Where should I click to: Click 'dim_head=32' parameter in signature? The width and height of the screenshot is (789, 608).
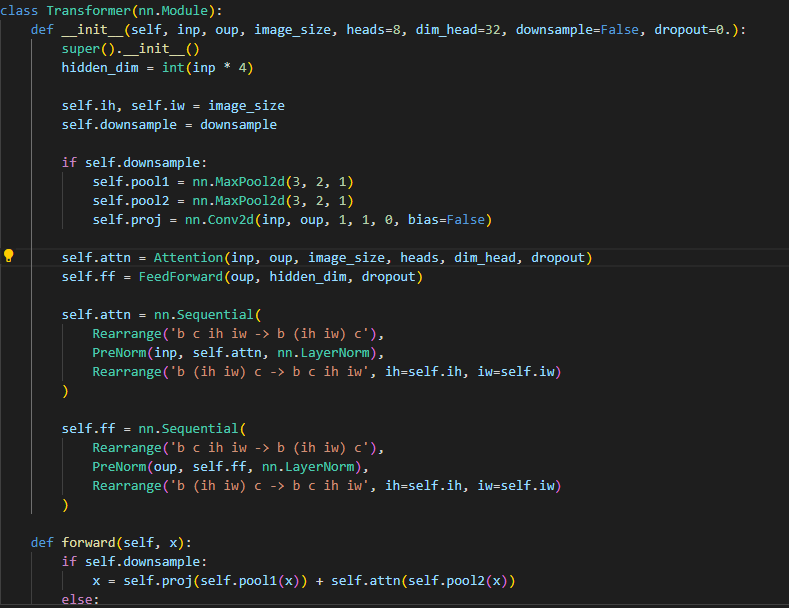tap(458, 30)
